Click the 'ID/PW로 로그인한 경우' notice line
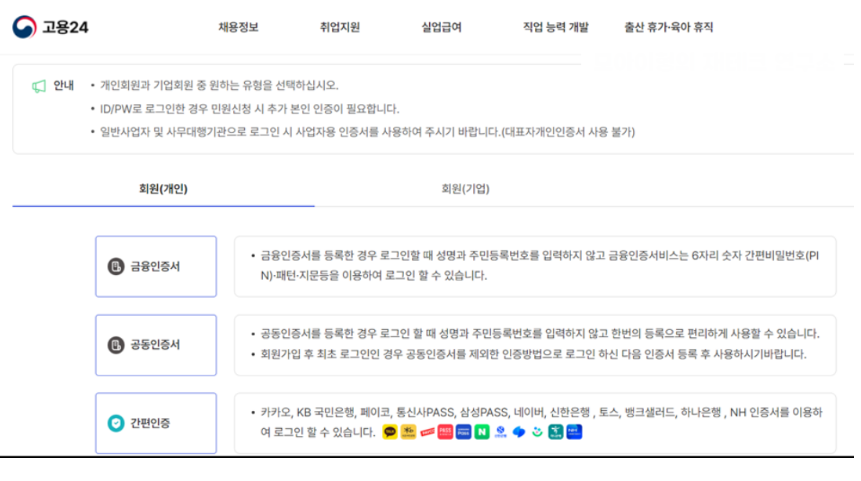This screenshot has height=481, width=861. 249,109
